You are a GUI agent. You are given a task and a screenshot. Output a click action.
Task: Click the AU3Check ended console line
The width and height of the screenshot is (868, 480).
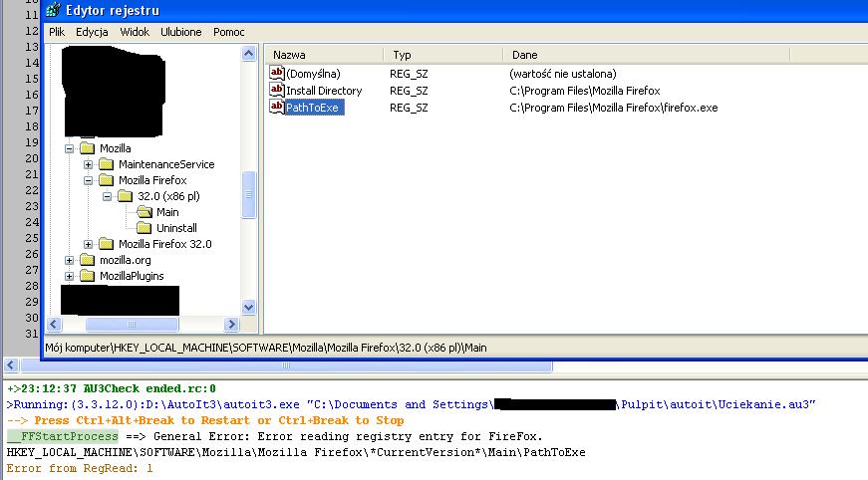click(x=112, y=388)
